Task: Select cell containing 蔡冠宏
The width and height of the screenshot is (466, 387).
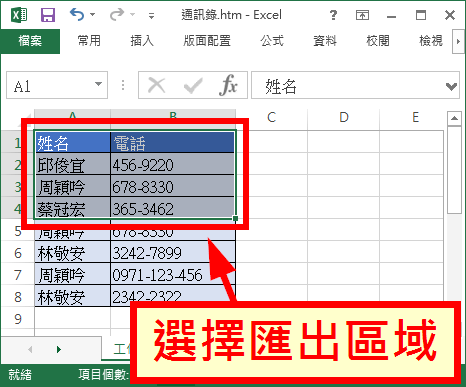Action: coord(73,208)
